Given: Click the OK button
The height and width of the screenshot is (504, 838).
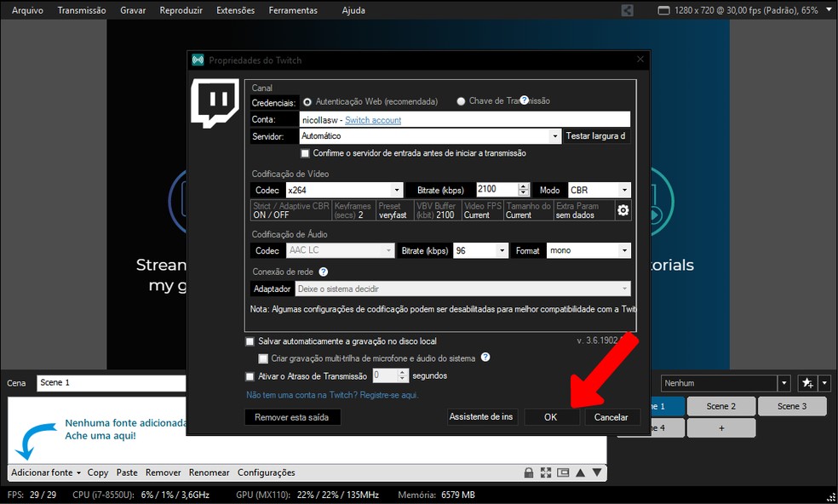Looking at the screenshot, I should tap(551, 417).
